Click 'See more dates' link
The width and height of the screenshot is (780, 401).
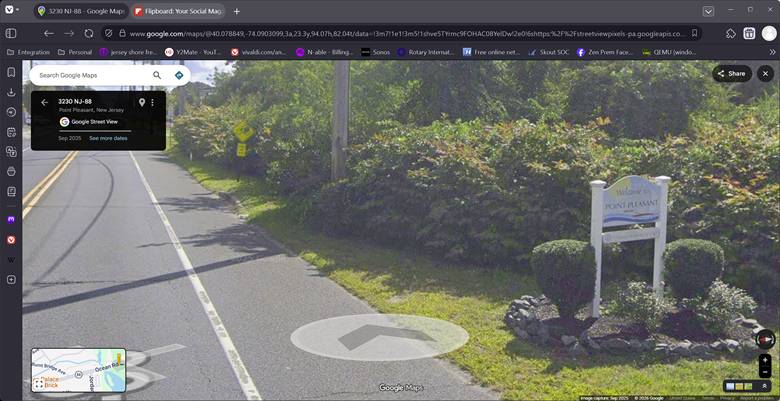108,138
